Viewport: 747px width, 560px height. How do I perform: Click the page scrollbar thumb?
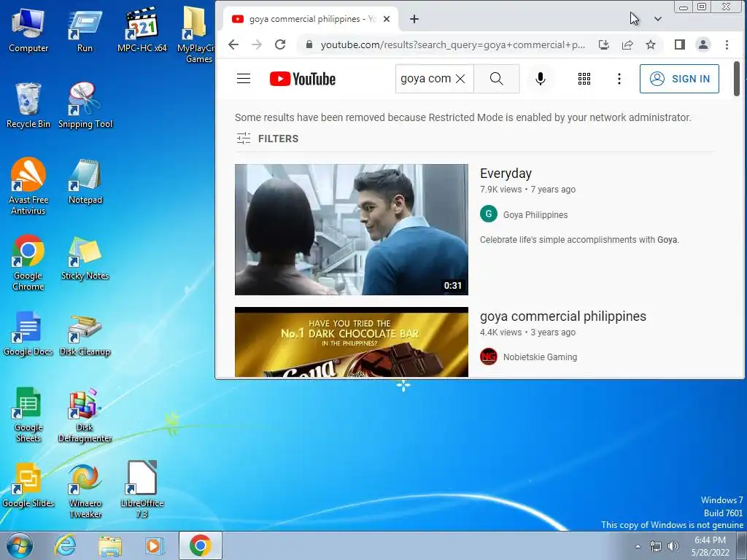(x=737, y=79)
